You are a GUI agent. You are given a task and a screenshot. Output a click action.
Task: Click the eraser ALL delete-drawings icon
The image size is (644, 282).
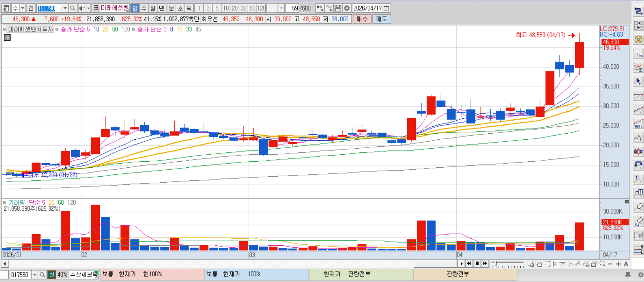pyautogui.click(x=638, y=221)
